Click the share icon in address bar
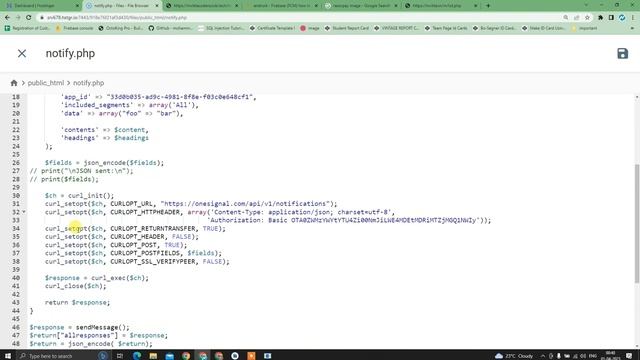The width and height of the screenshot is (640, 360). [x=576, y=18]
